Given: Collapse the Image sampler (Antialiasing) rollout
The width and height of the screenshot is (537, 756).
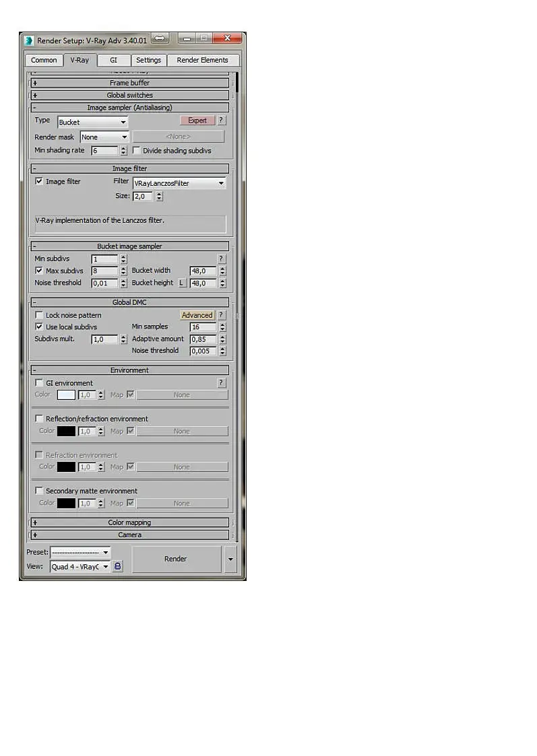Looking at the screenshot, I should click(130, 108).
